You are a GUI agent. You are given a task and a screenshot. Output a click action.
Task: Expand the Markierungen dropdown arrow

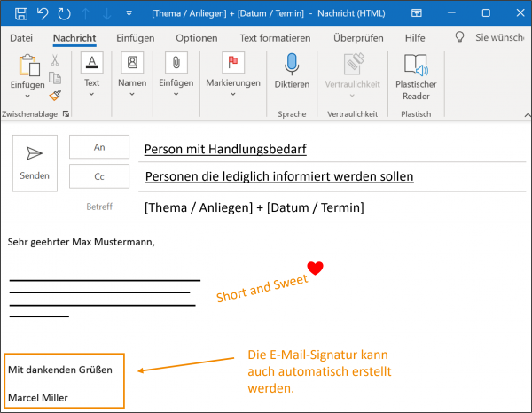(x=232, y=94)
